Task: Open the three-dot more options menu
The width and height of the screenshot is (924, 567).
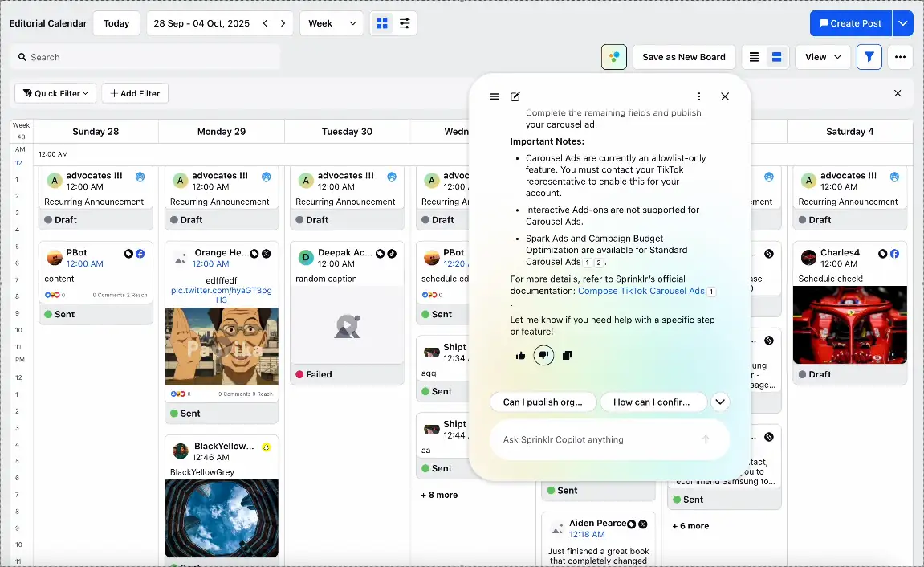Action: coord(900,57)
